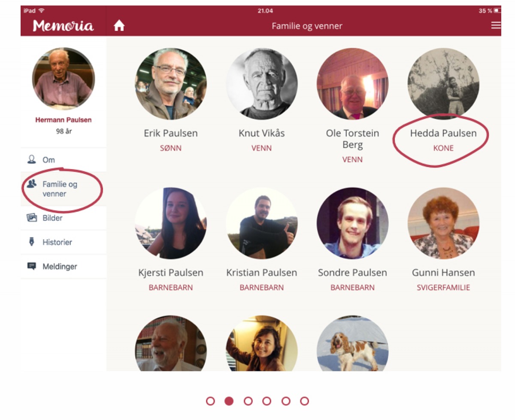Check the Wi-Fi status icon
The height and width of the screenshot is (420, 515).
(x=41, y=10)
